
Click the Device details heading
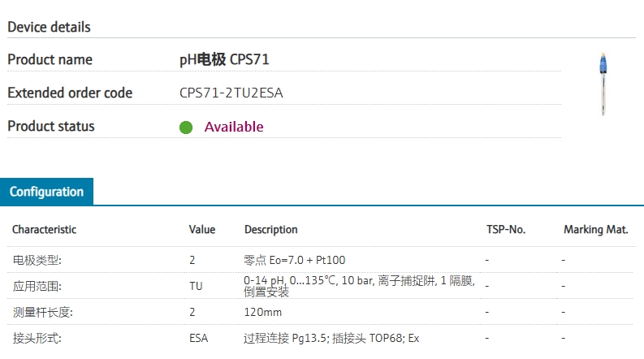(x=49, y=27)
